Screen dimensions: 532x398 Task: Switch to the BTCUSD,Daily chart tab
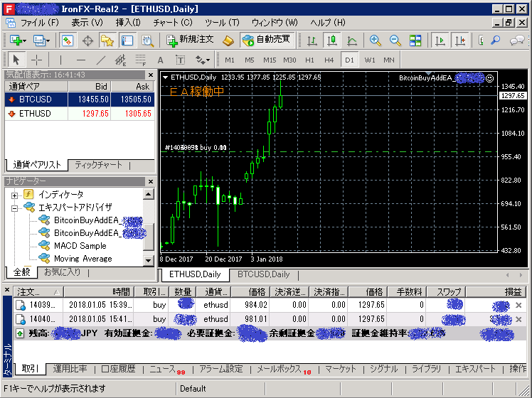[x=264, y=274]
